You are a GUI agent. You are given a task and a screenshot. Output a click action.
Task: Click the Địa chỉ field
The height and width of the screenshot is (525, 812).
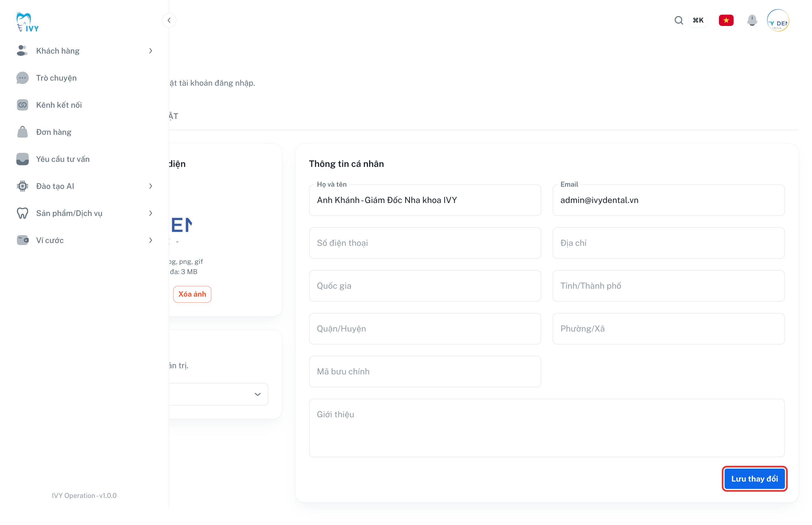668,243
